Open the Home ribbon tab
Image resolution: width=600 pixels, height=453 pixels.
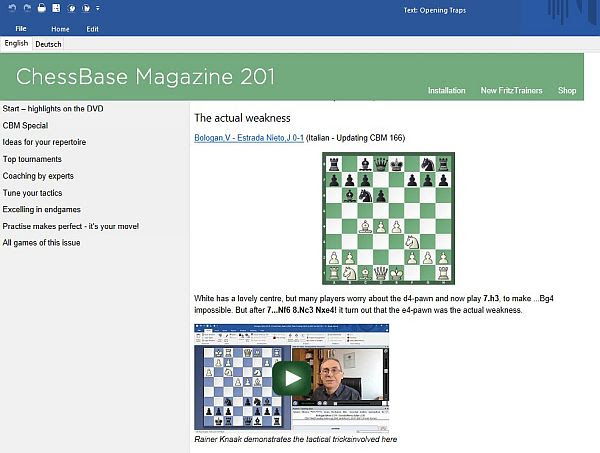coord(60,29)
